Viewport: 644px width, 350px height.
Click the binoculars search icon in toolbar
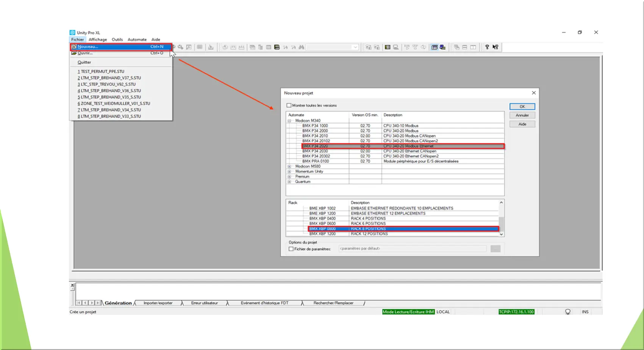[x=301, y=47]
